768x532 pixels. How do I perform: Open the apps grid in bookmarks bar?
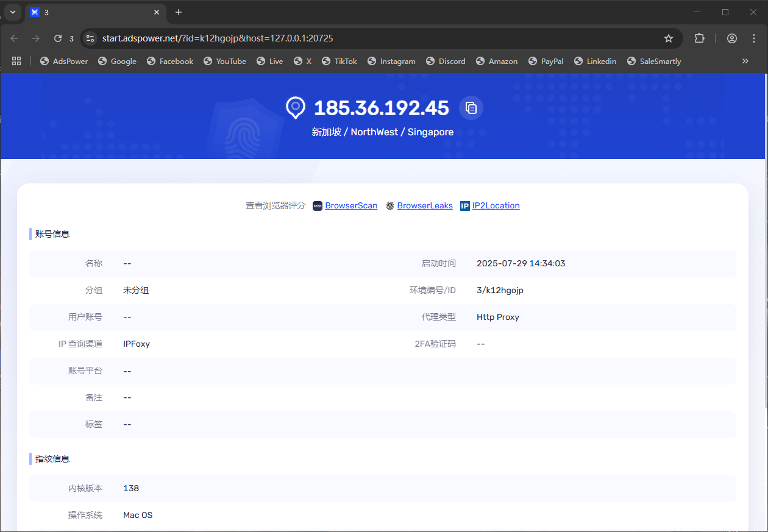pos(16,61)
